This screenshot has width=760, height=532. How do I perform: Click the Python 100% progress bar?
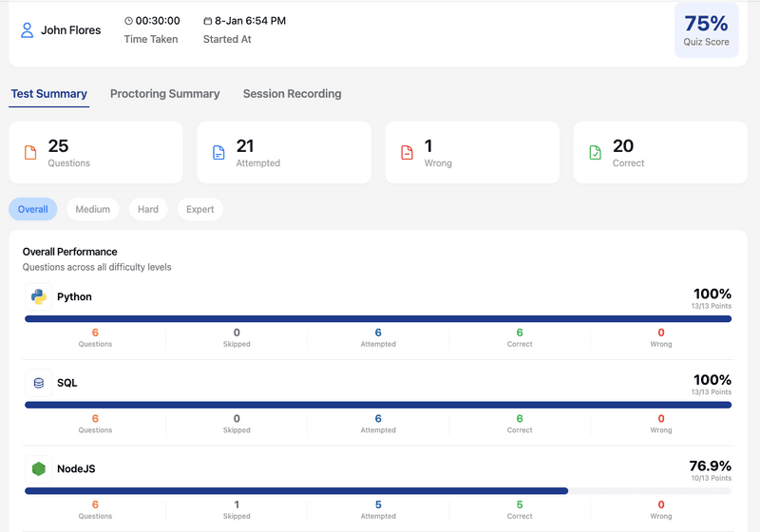378,319
